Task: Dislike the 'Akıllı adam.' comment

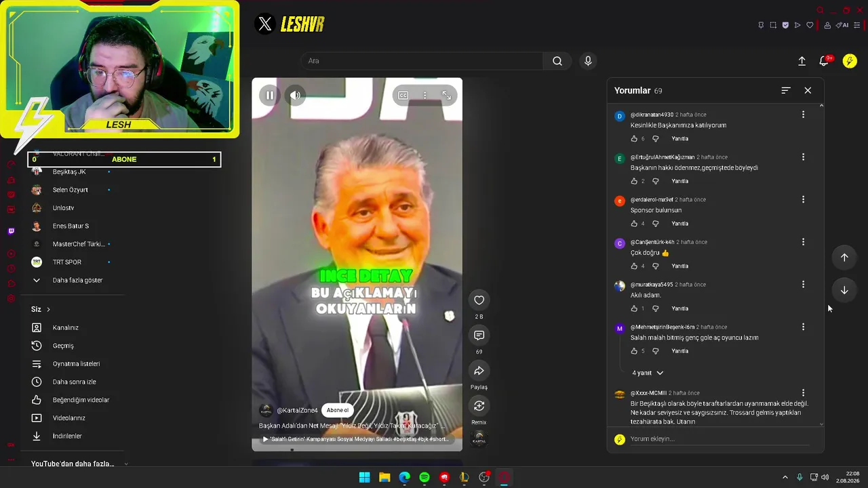Action: pos(655,308)
